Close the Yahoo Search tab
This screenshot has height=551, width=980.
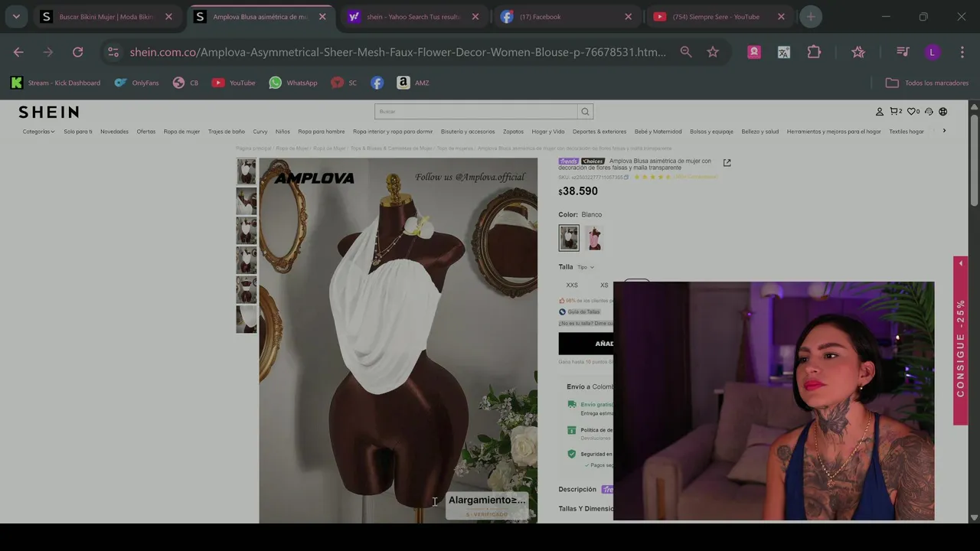click(x=475, y=17)
